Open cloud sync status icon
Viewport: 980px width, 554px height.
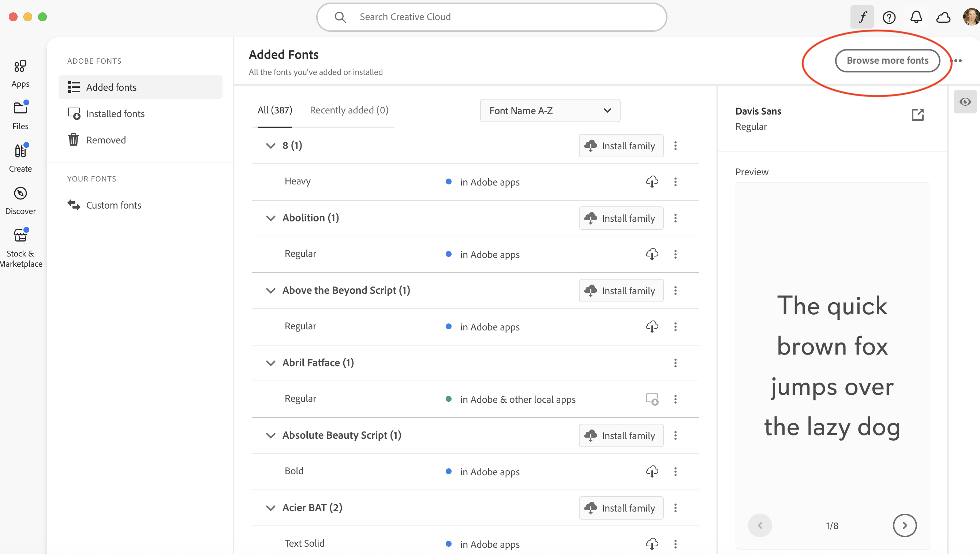point(943,17)
